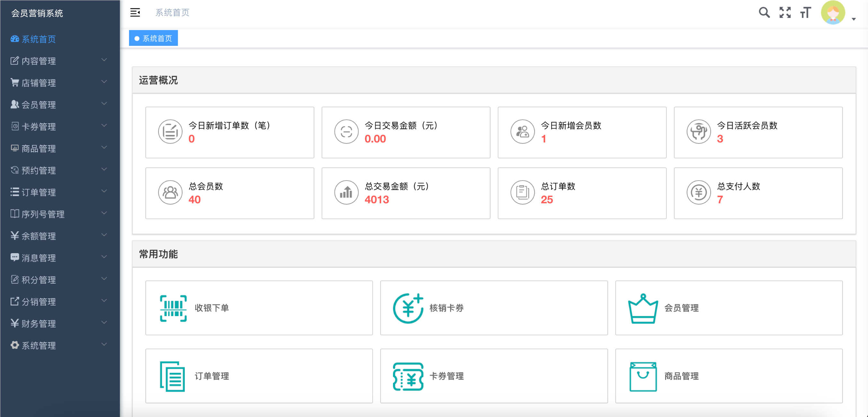
Task: Click the 收银下单 barcode scan icon
Action: click(x=173, y=308)
